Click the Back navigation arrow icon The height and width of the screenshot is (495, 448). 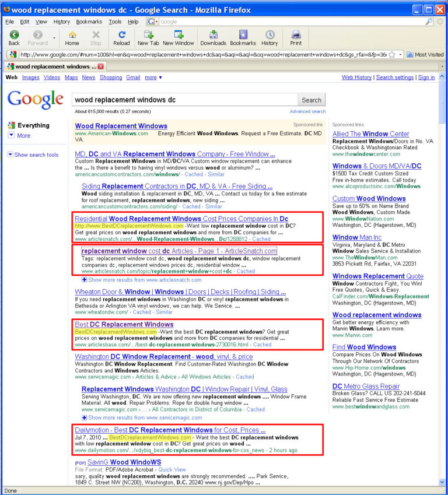click(14, 34)
